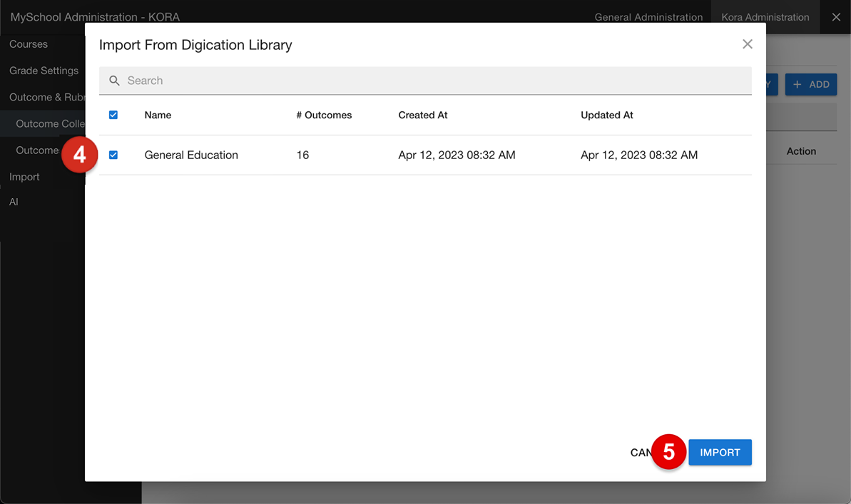Open Courses in the sidebar
Viewport: 851px width, 504px height.
(29, 44)
